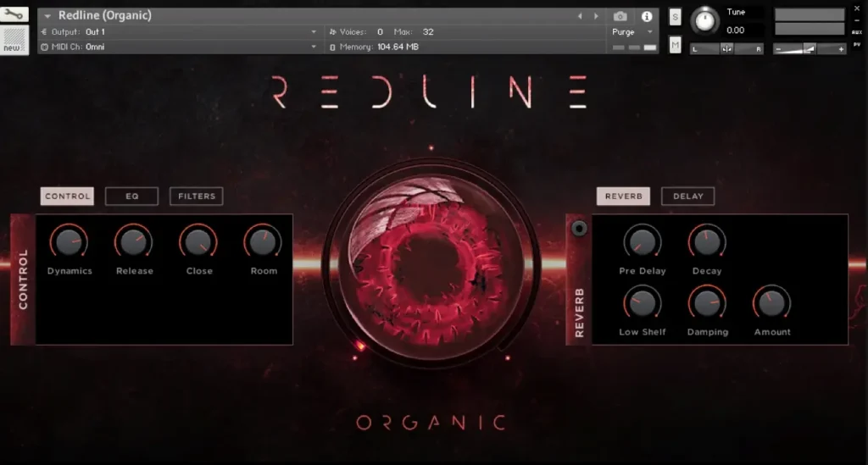The height and width of the screenshot is (465, 868).
Task: Click the output volume slider
Action: [810, 49]
